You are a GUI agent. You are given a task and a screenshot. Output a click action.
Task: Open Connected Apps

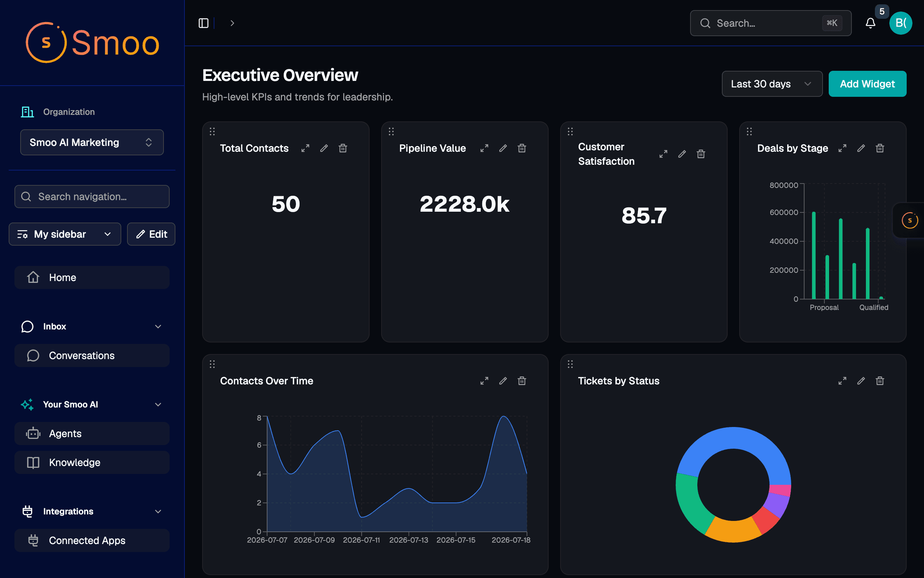(92, 540)
